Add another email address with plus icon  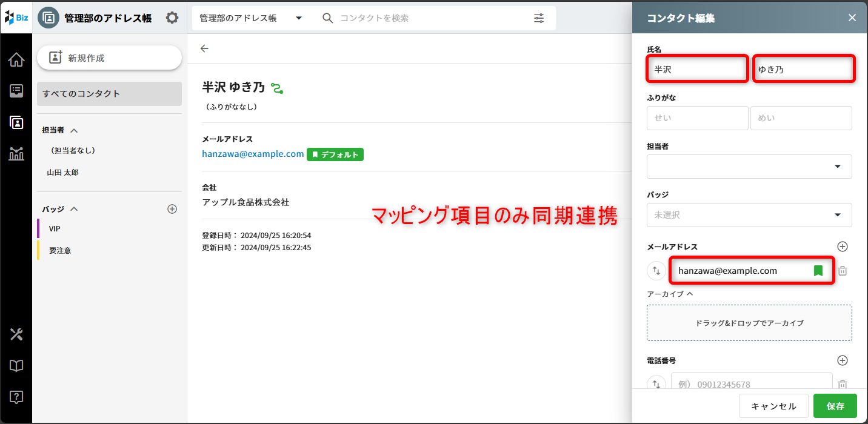(x=842, y=247)
